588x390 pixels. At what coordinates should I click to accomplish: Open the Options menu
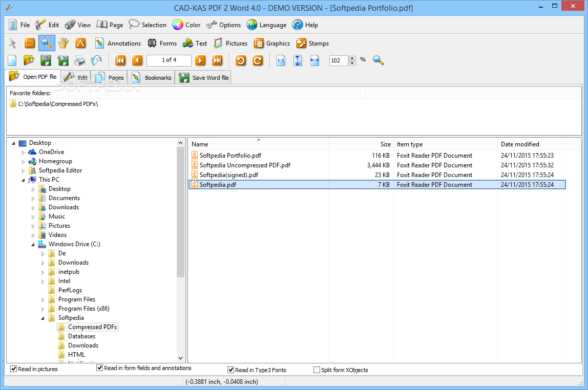(223, 25)
